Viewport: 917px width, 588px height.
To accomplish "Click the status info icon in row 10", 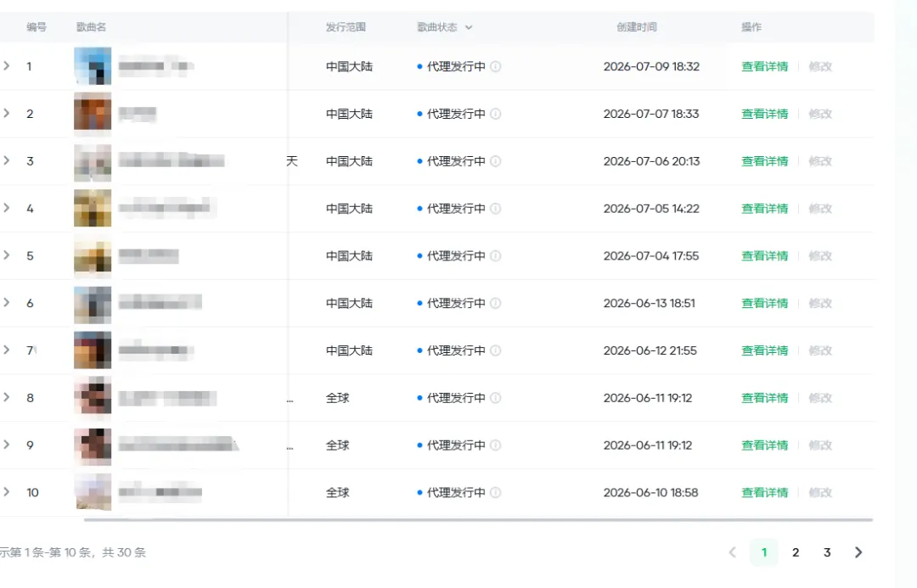I will pos(495,493).
